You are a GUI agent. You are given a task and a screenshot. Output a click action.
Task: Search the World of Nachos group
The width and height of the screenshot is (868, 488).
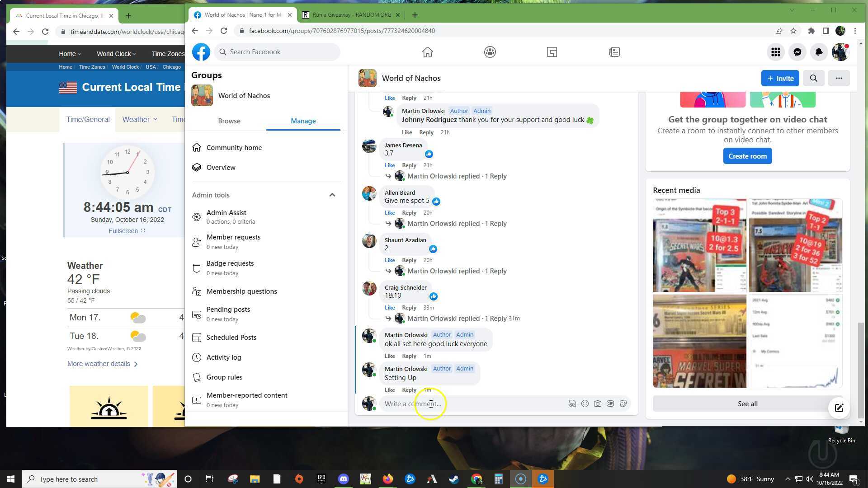pyautogui.click(x=813, y=78)
